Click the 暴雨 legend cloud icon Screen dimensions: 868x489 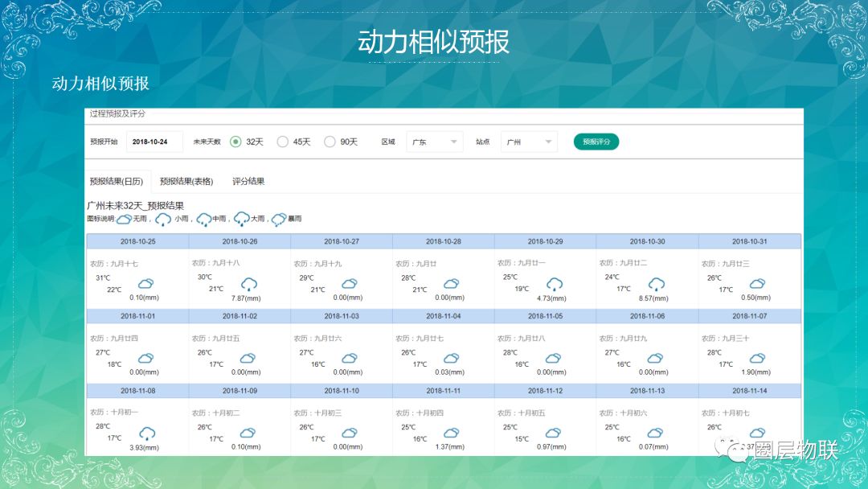tap(278, 220)
